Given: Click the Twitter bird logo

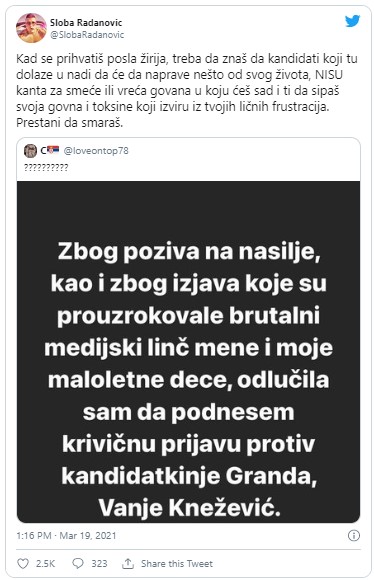Looking at the screenshot, I should [x=352, y=21].
